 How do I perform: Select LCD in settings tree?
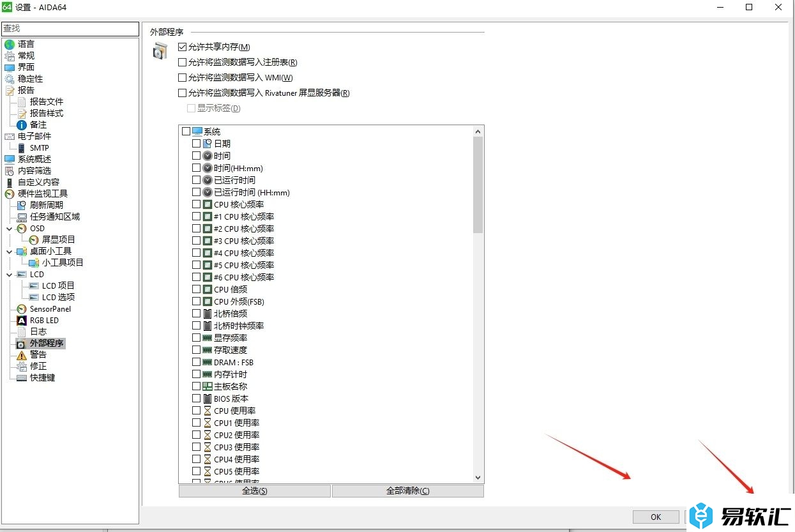tap(37, 274)
